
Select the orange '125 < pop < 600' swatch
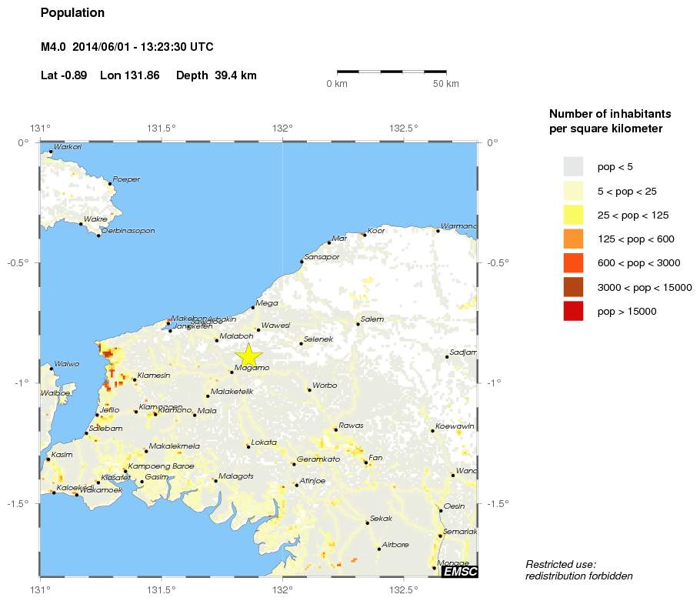coord(573,239)
